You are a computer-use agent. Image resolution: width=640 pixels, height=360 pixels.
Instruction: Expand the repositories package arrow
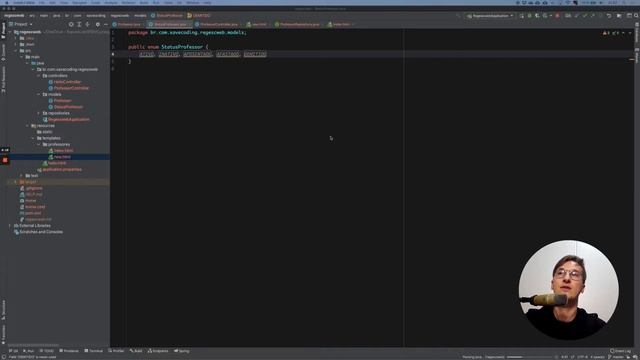click(39, 113)
